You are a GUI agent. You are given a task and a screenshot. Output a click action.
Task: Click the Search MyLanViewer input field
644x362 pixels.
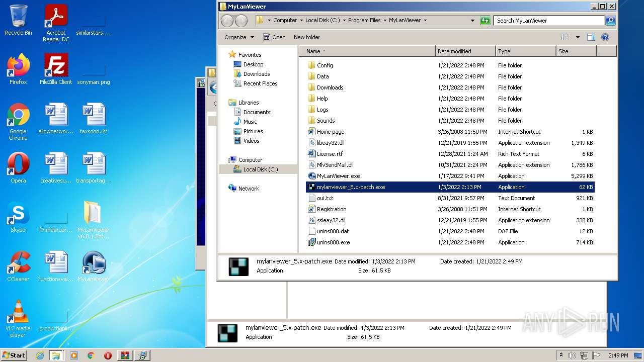pyautogui.click(x=549, y=21)
